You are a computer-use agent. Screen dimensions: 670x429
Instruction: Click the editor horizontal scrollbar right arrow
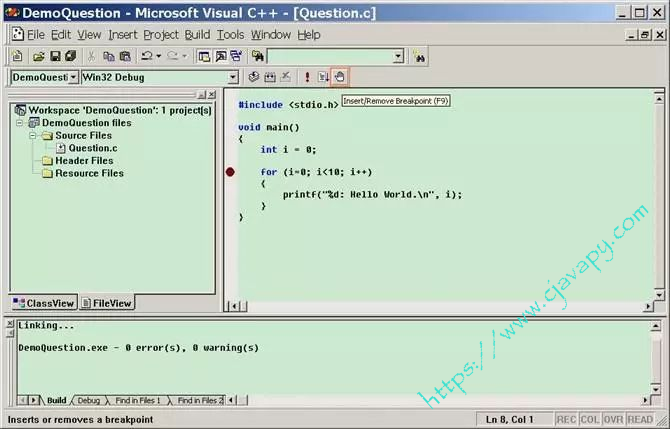click(x=648, y=306)
